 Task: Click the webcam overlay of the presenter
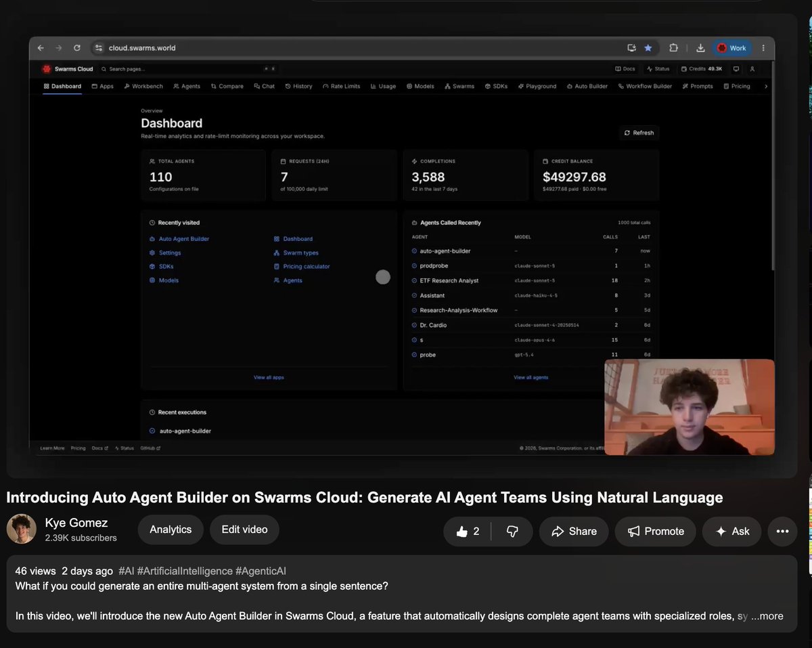click(x=689, y=407)
